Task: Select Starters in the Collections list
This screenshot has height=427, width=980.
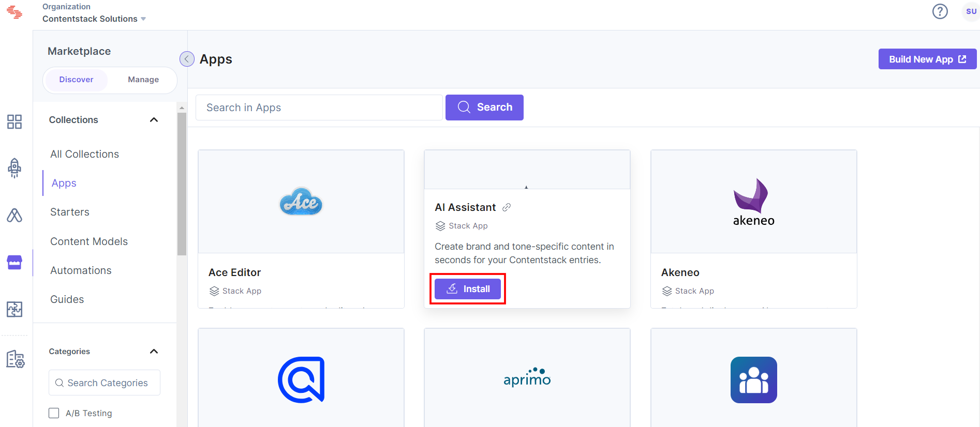Action: [x=69, y=212]
